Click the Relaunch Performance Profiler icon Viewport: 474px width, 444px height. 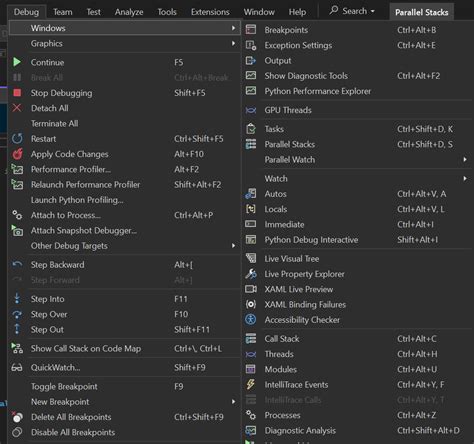coord(17,184)
